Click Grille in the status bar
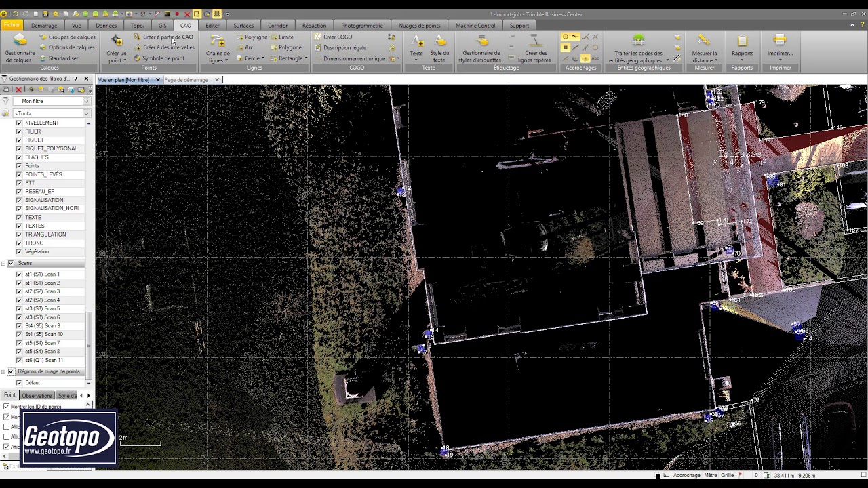This screenshot has height=488, width=868. pyautogui.click(x=728, y=476)
